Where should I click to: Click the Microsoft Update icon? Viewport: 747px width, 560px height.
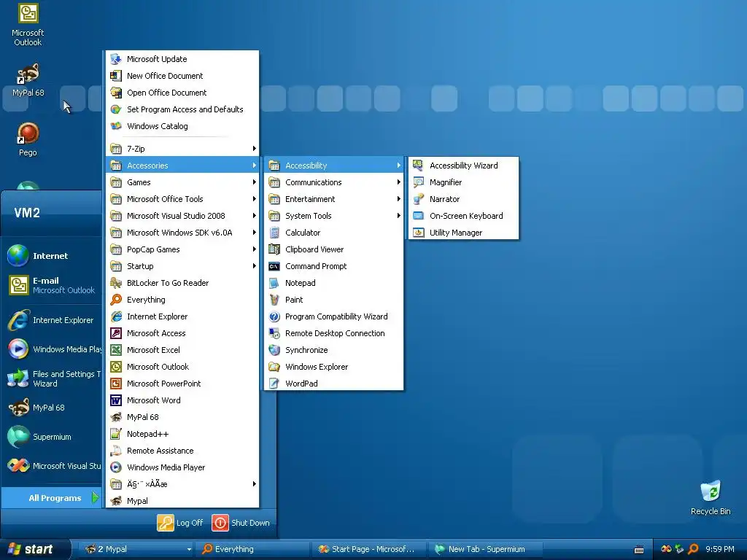coord(116,59)
